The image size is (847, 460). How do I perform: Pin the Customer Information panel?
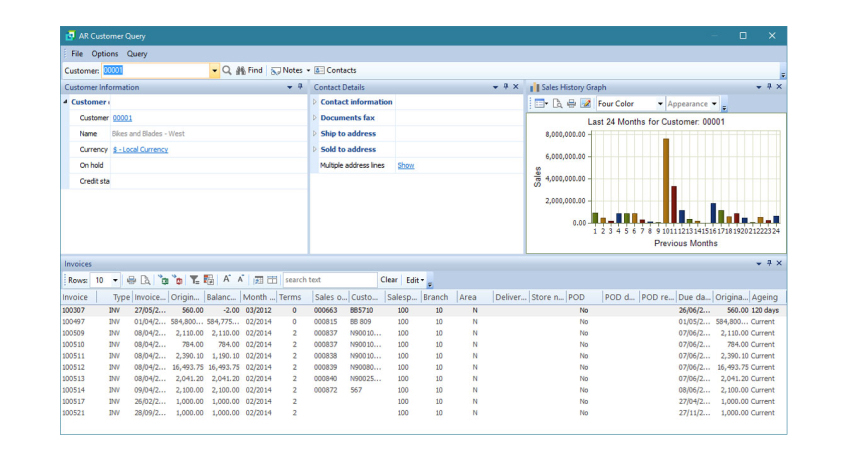click(x=299, y=87)
